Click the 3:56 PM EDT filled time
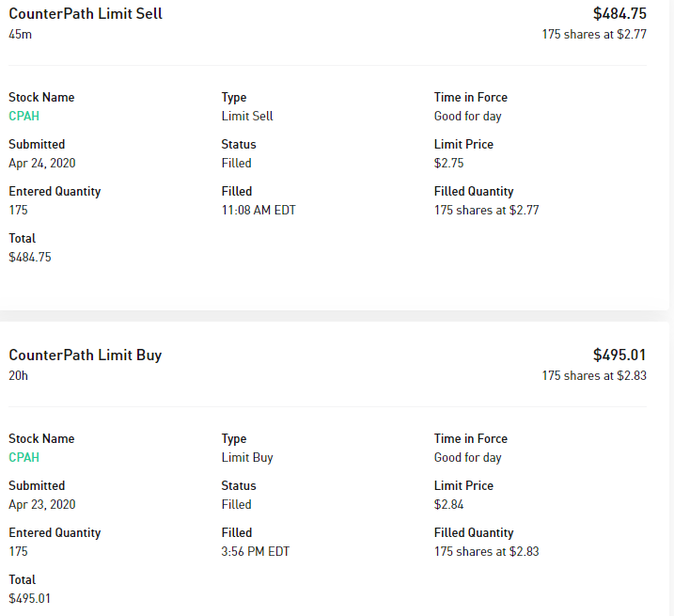The height and width of the screenshot is (616, 674). [256, 552]
